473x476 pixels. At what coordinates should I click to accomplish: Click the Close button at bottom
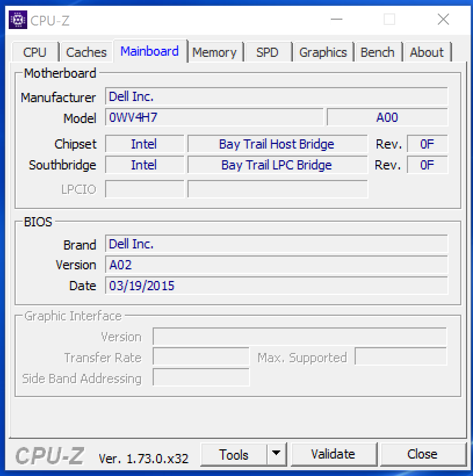(423, 454)
